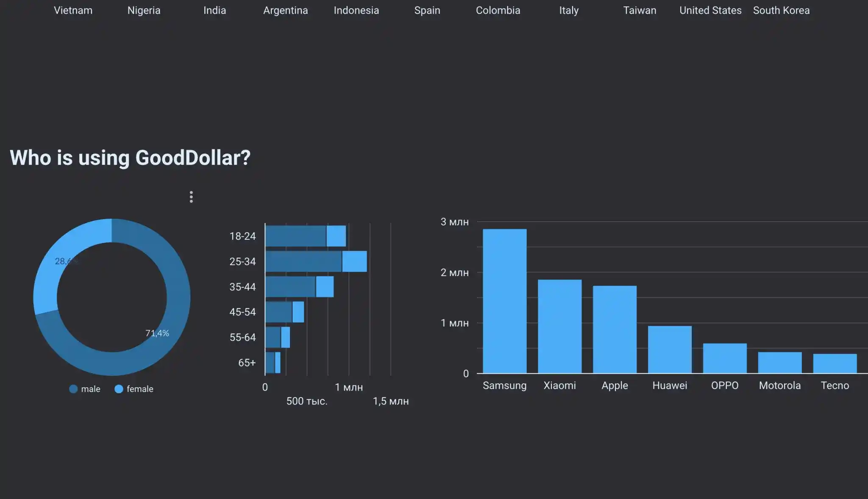Click the 18-24 age group label

pyautogui.click(x=242, y=236)
